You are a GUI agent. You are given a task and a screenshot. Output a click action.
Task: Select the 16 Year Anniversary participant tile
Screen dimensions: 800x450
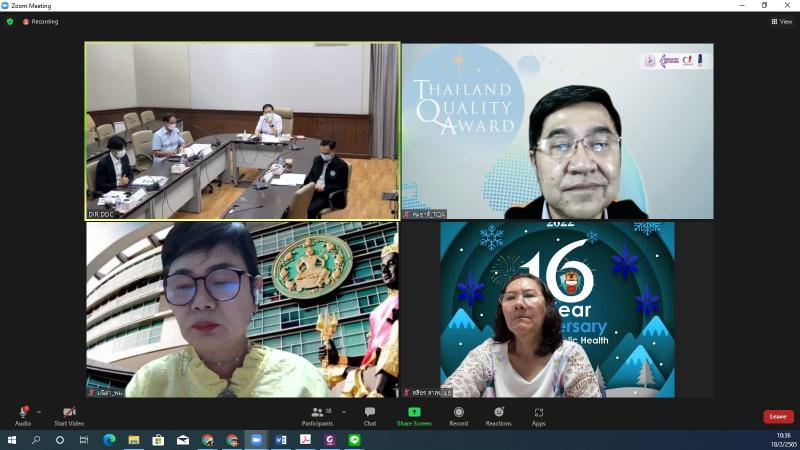click(x=558, y=310)
